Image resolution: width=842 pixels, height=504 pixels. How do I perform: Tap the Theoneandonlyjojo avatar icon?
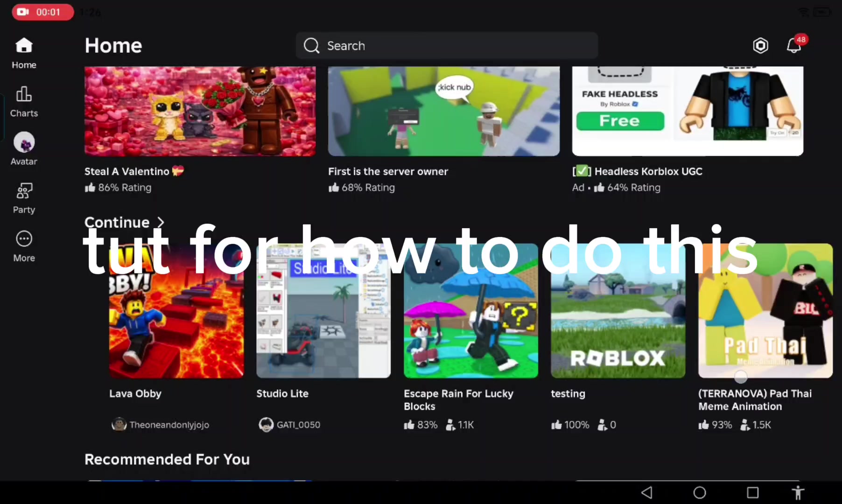(119, 424)
